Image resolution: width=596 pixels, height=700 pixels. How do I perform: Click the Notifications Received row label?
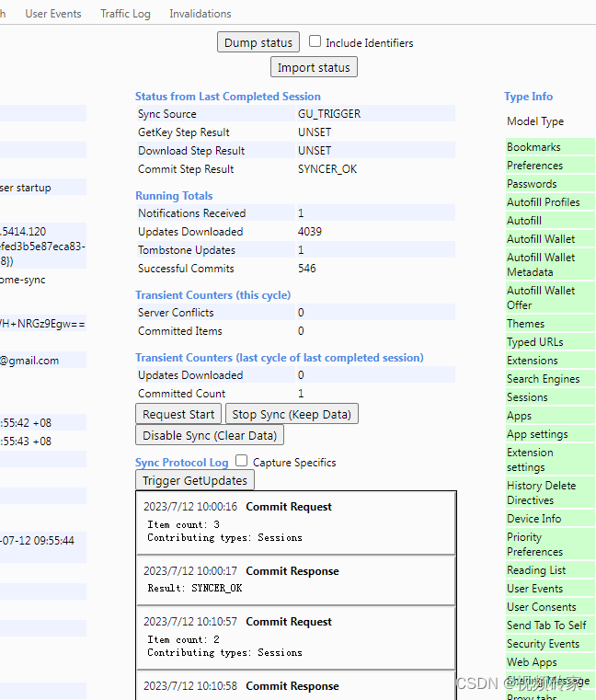191,213
